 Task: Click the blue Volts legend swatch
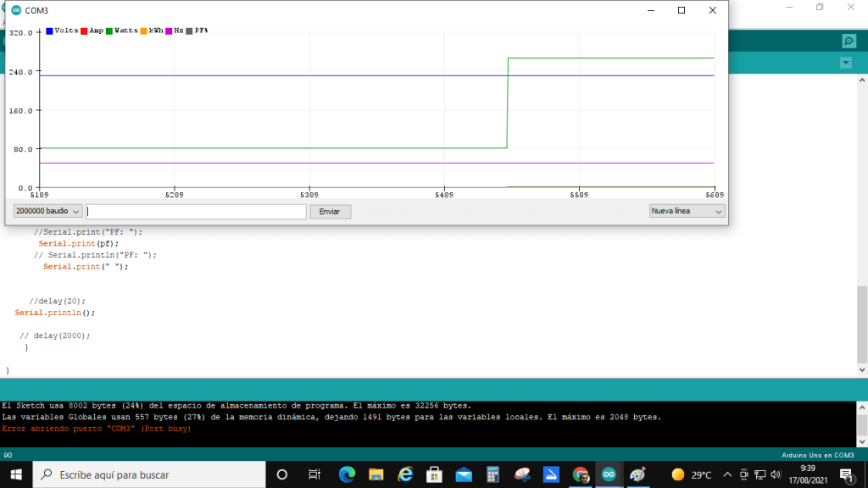click(50, 30)
